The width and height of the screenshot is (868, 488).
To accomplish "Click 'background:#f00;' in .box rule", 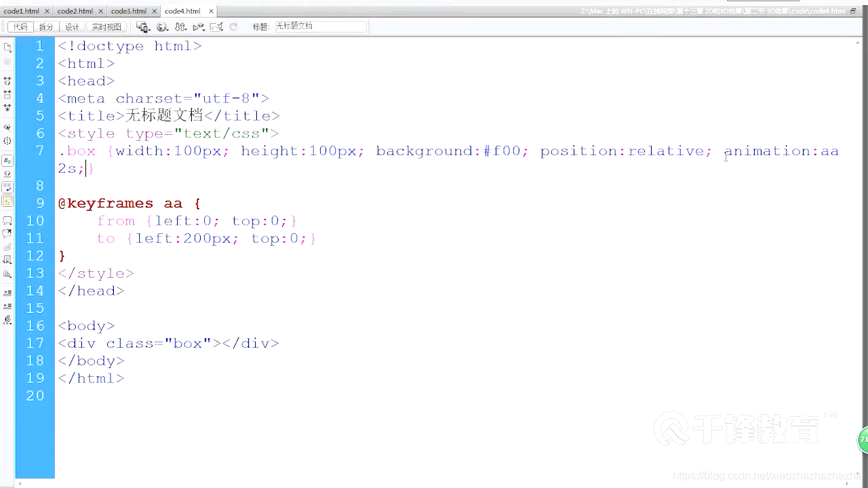I will click(x=452, y=150).
